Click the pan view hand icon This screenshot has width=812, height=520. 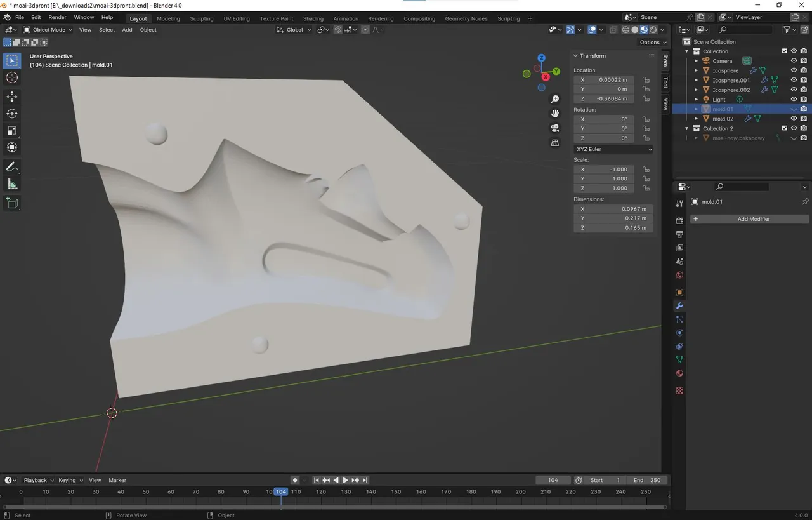[555, 114]
